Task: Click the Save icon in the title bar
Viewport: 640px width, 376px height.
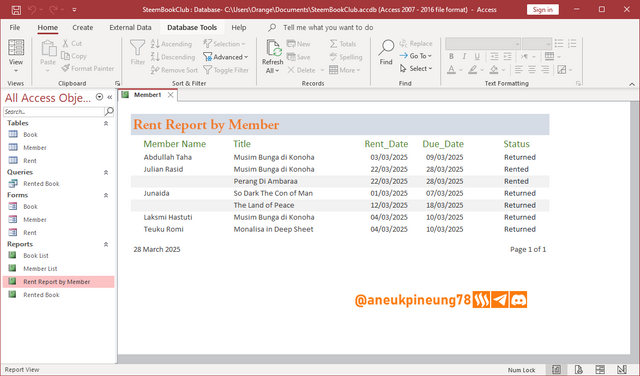Action: [16, 10]
